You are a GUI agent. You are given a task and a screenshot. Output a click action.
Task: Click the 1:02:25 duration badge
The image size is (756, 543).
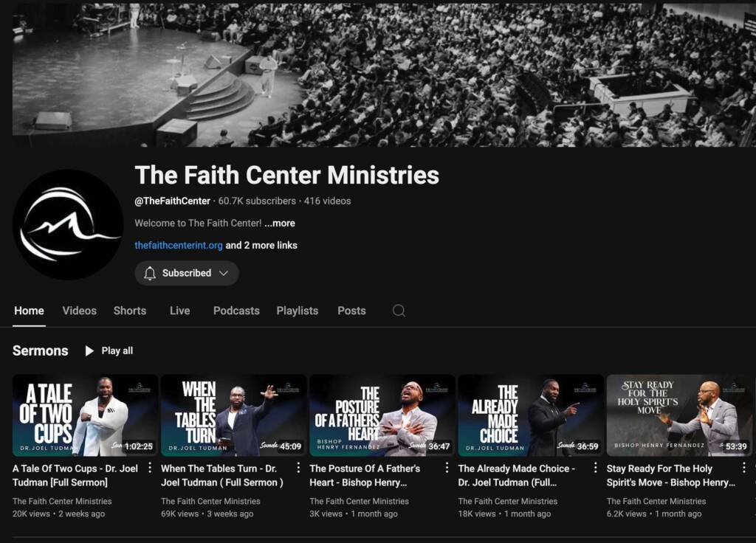point(139,446)
